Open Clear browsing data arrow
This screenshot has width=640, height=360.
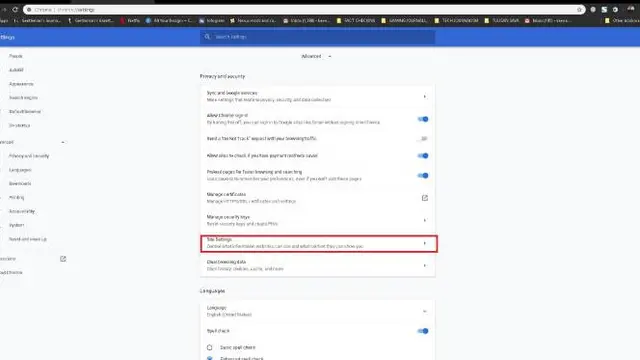[x=424, y=266]
